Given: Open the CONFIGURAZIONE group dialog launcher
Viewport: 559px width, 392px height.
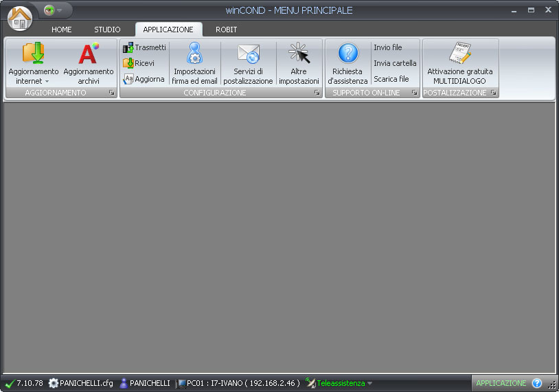Looking at the screenshot, I should coord(317,93).
